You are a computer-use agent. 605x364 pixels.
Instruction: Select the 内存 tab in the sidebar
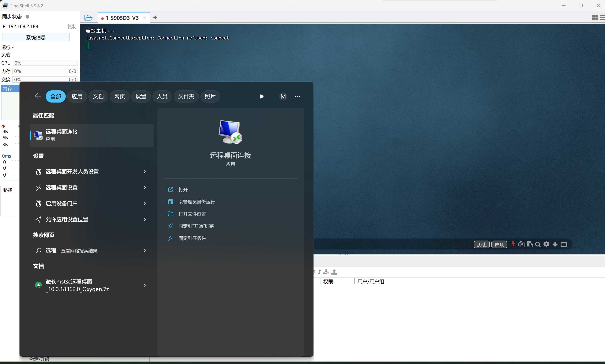[10, 88]
